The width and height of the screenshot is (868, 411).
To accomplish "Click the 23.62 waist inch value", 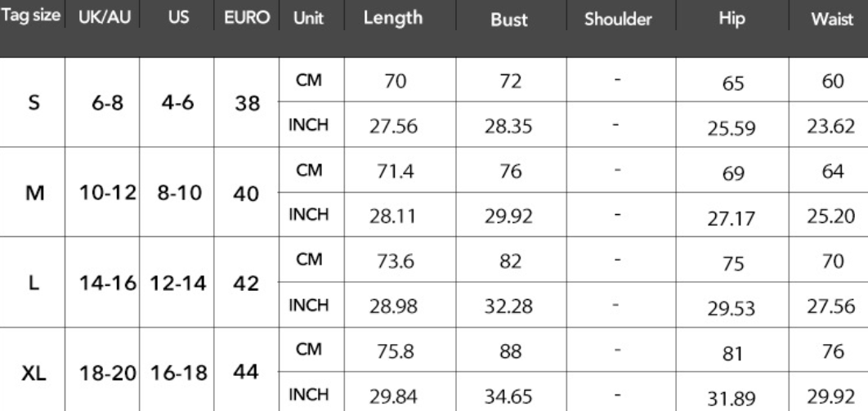I will [830, 127].
